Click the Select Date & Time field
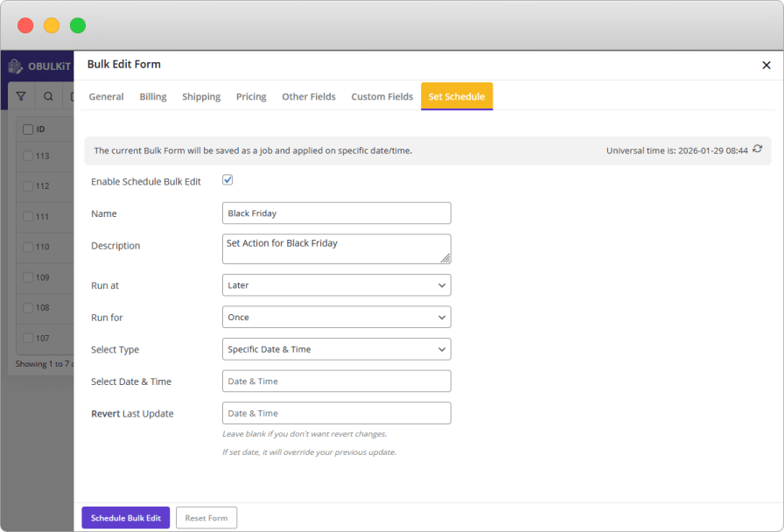Screen dimensions: 784x532 pyautogui.click(x=337, y=381)
